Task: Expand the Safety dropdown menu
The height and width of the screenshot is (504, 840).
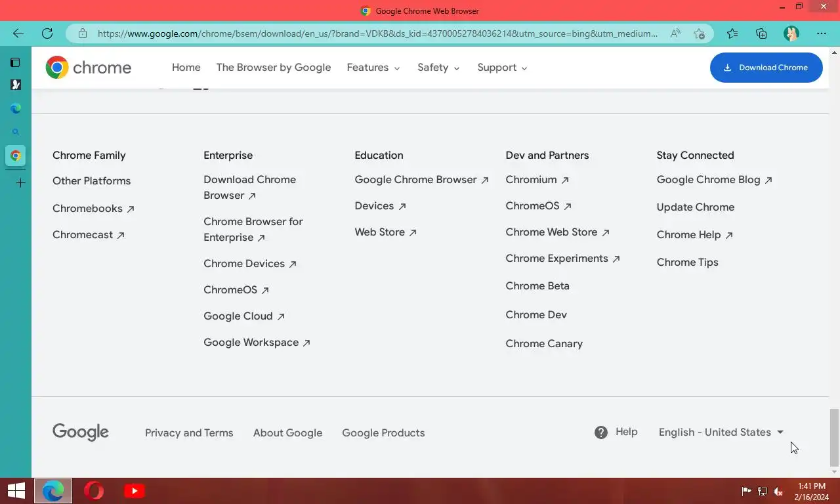Action: click(x=438, y=68)
